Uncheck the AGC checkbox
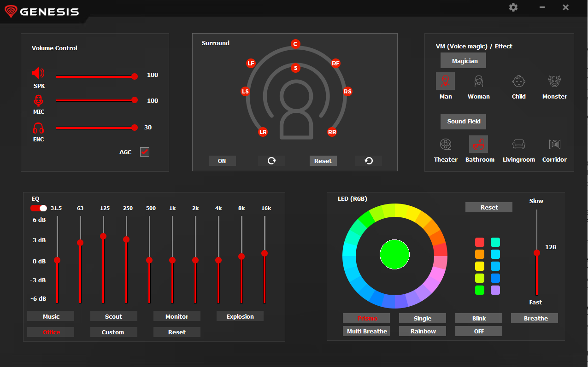 point(145,152)
